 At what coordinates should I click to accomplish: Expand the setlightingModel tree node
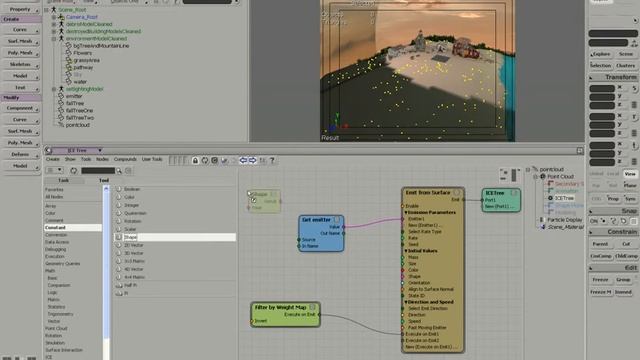[x=54, y=89]
